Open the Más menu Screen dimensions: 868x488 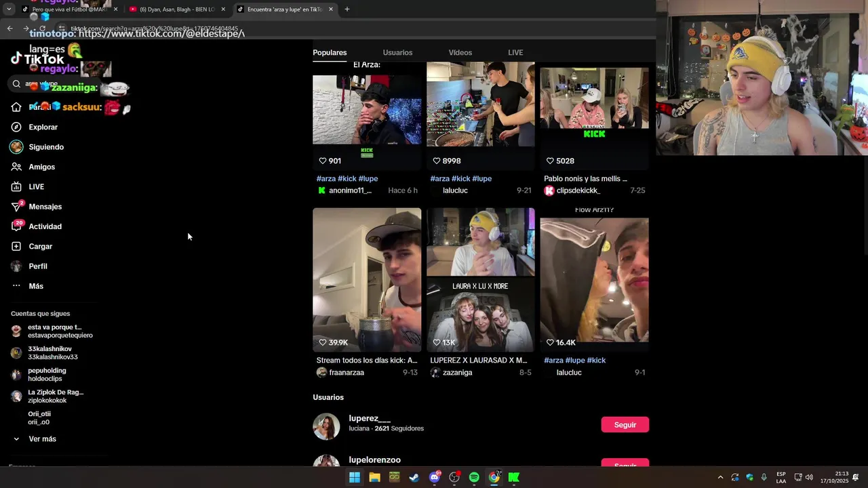[x=27, y=286]
